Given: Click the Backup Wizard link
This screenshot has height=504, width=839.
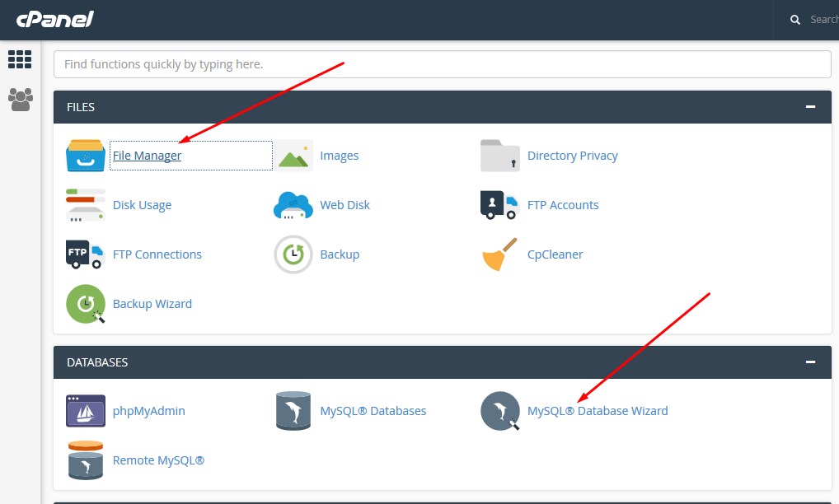Looking at the screenshot, I should pos(152,304).
